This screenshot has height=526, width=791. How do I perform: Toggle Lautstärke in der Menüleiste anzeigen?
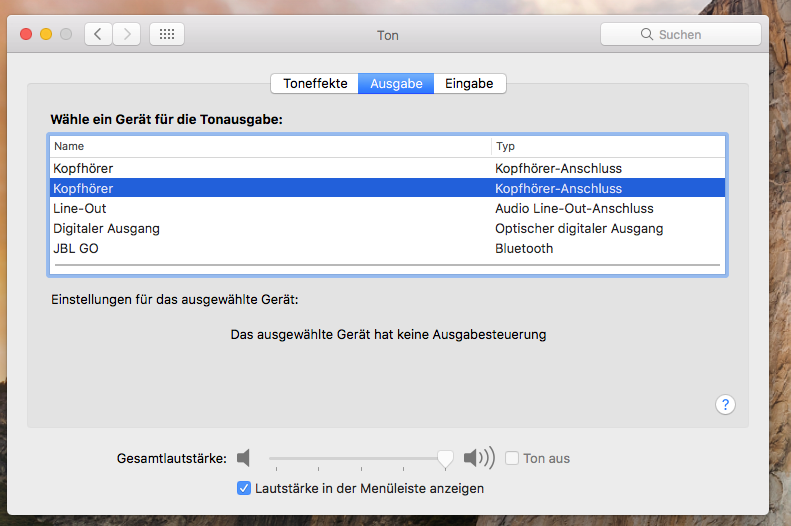243,488
